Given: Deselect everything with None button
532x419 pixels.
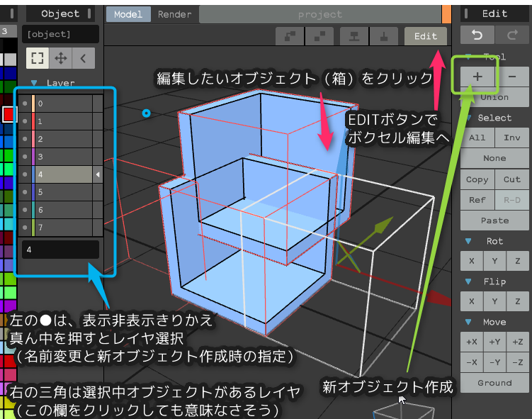Looking at the screenshot, I should [494, 158].
